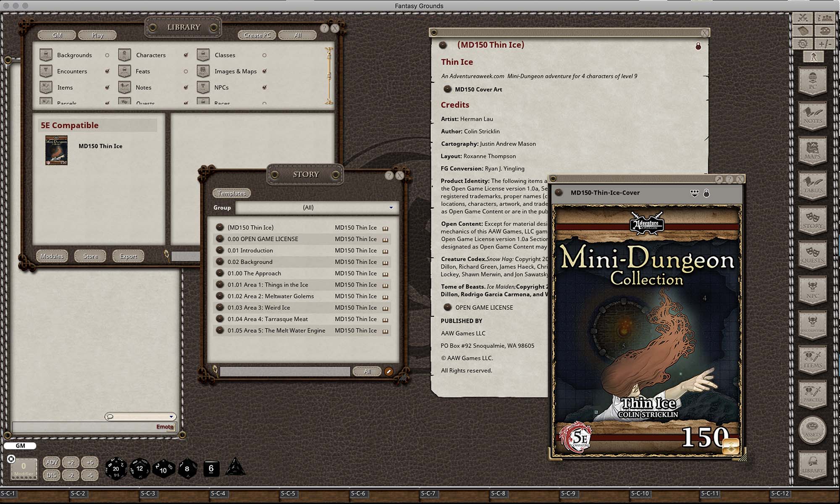Open the NPC sidebar button
The height and width of the screenshot is (504, 840).
813,290
